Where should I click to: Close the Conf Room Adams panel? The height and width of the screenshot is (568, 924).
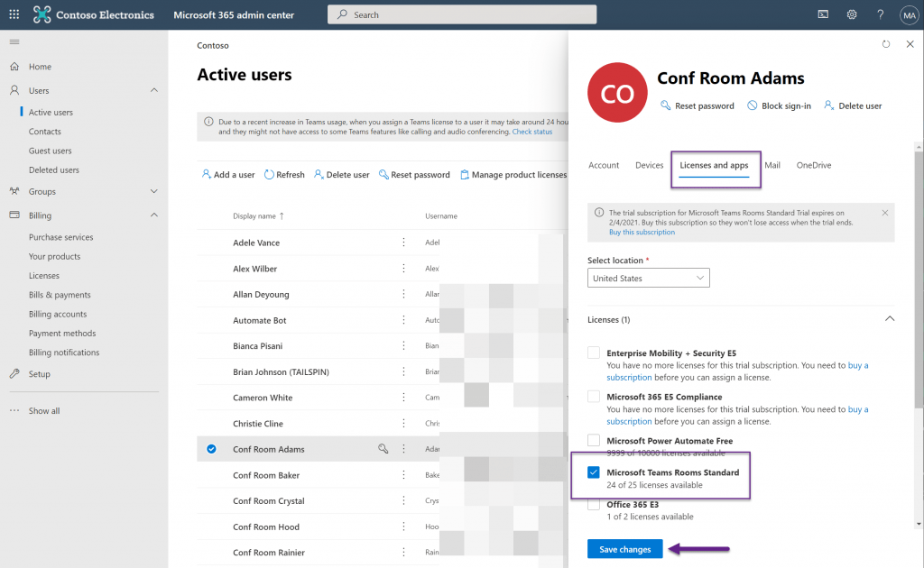coord(910,44)
